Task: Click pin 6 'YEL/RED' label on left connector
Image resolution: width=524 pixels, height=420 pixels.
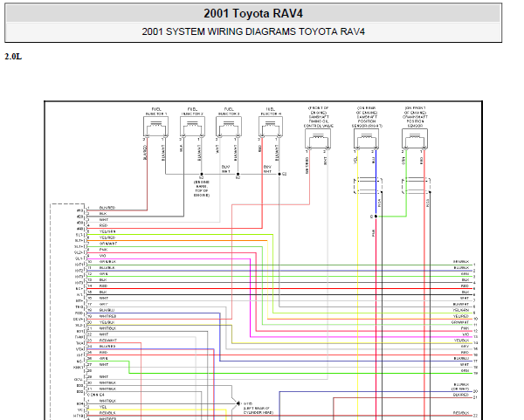Action: 107,238
